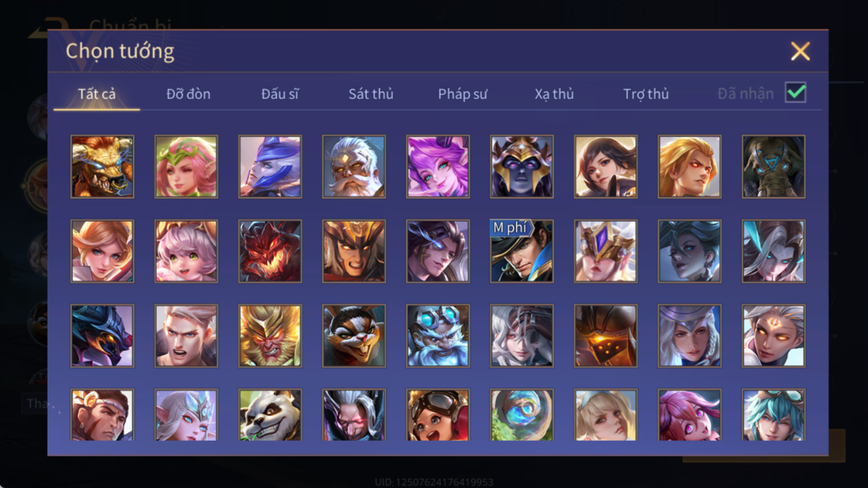Pick the aviator girl with goggles hero
The height and width of the screenshot is (488, 868).
[438, 415]
